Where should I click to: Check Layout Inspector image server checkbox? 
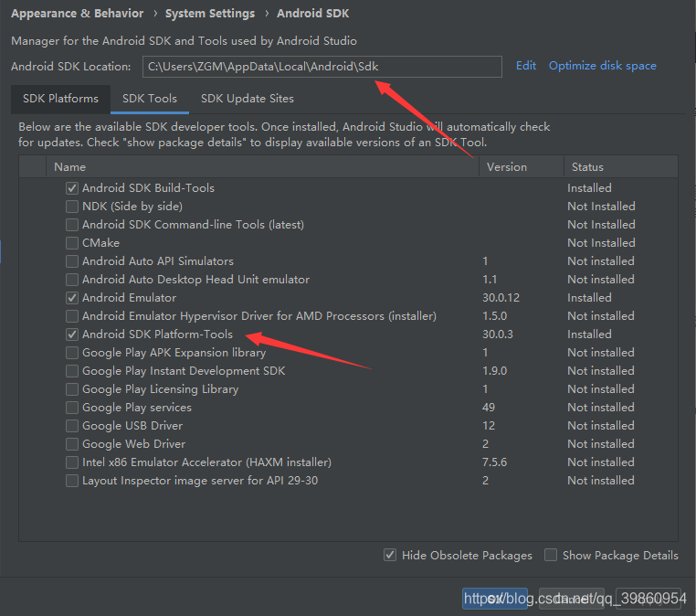[x=72, y=481]
